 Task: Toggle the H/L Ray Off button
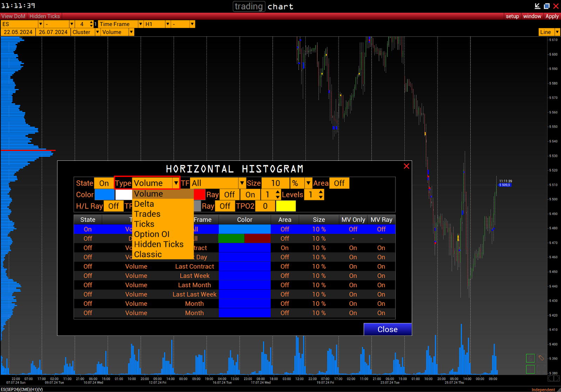click(113, 206)
